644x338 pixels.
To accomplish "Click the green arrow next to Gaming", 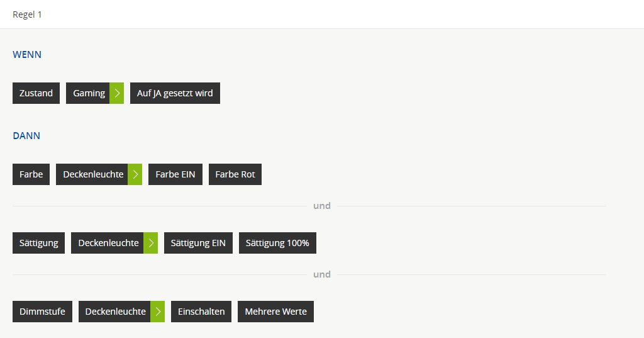I will point(116,93).
